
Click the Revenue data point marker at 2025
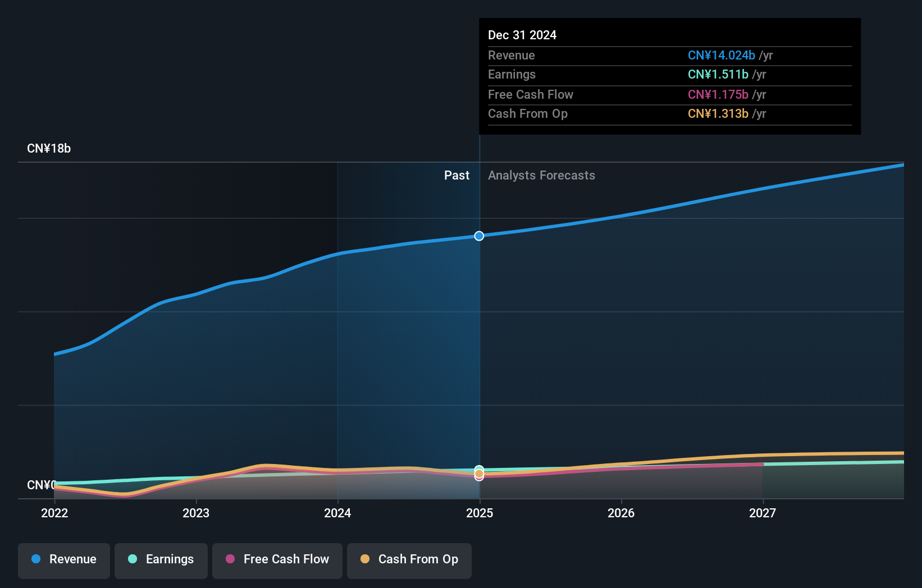pyautogui.click(x=479, y=236)
